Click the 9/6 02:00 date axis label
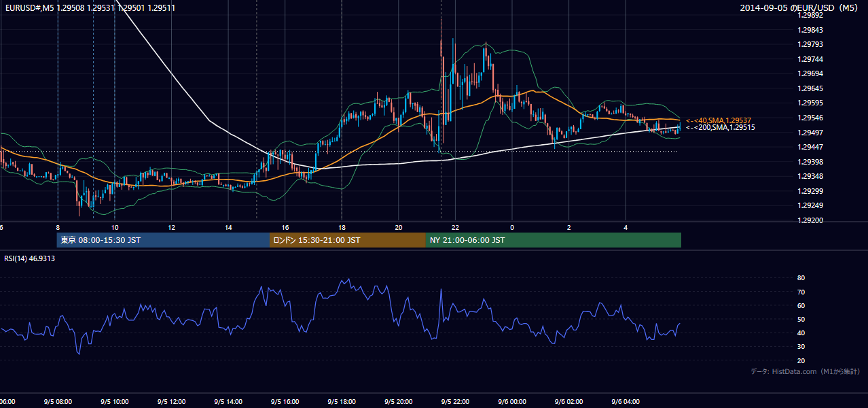868x408 pixels. pyautogui.click(x=568, y=401)
